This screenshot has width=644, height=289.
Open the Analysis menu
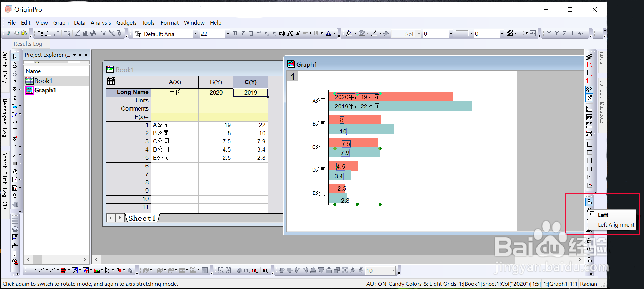point(101,22)
